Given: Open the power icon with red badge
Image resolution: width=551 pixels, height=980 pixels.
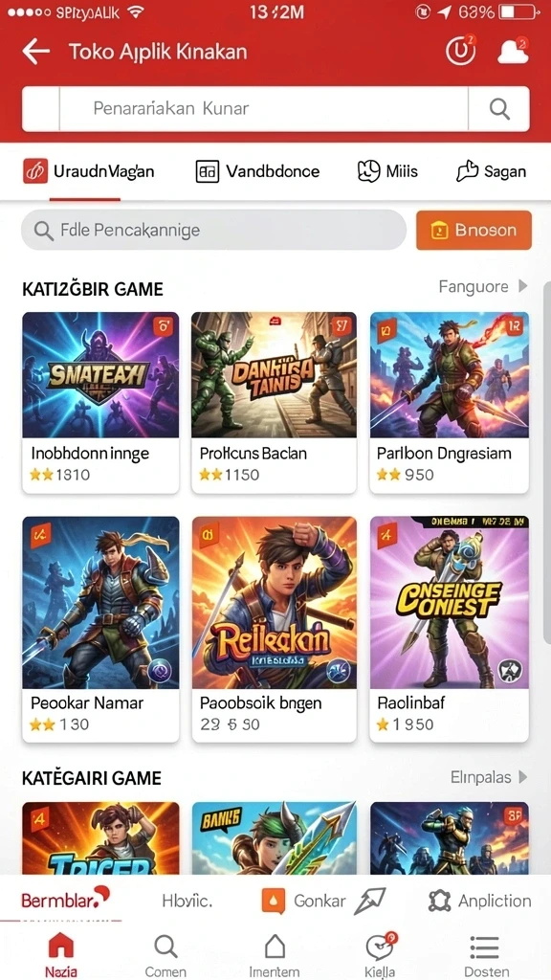Looking at the screenshot, I should click(x=460, y=52).
